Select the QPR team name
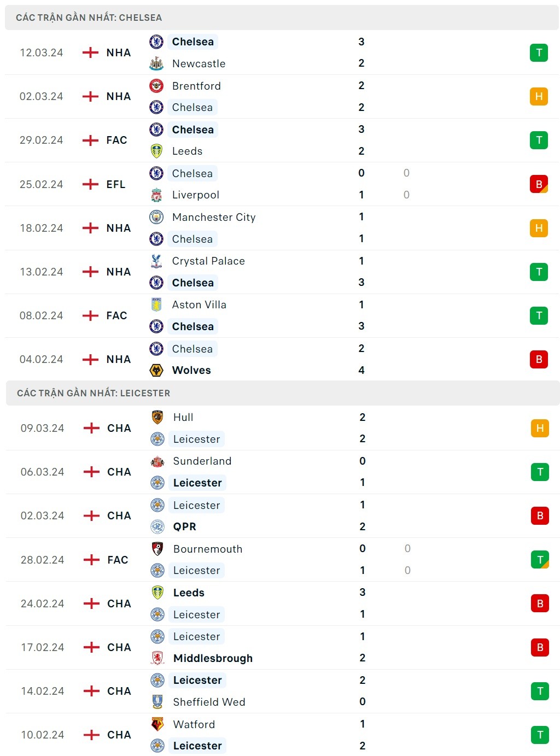This screenshot has width=560, height=756. [x=184, y=526]
